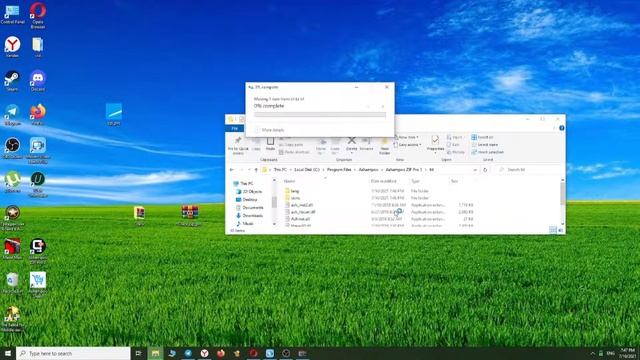Select the Recycle Bin on the desktop
Viewport: 640px width, 360px height.
coord(12,283)
